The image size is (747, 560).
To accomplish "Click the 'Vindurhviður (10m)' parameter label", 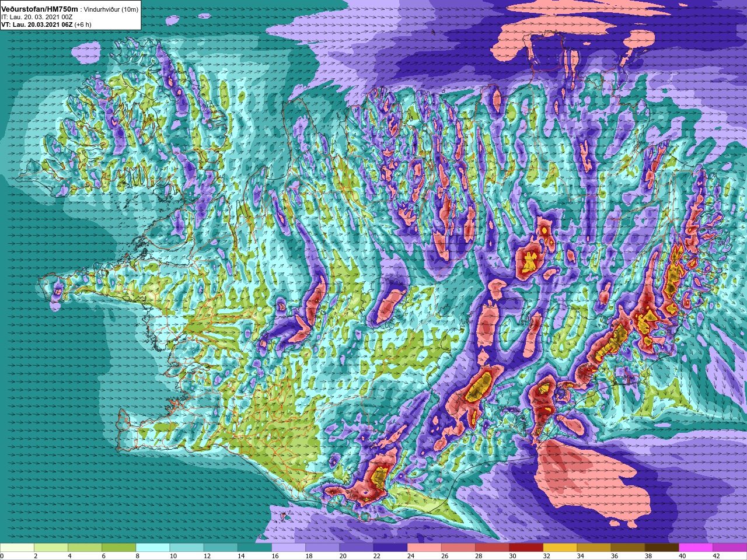I will [x=111, y=10].
